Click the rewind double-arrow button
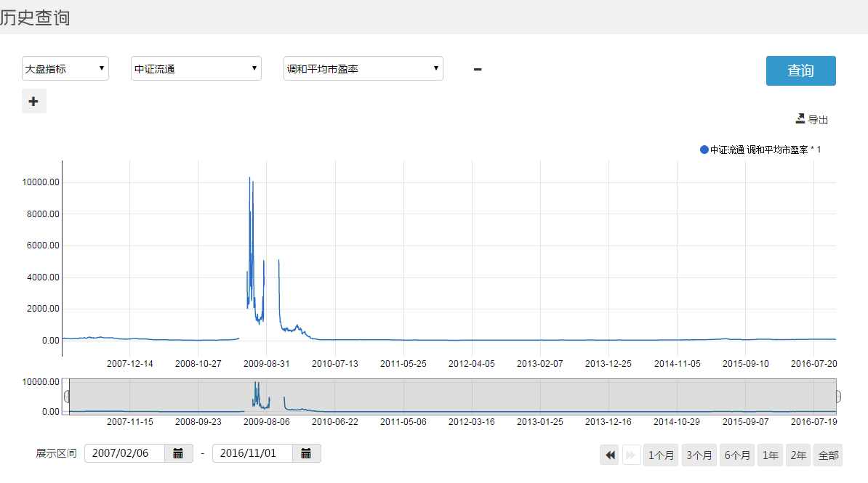Screen dimensions: 868x483 610,455
